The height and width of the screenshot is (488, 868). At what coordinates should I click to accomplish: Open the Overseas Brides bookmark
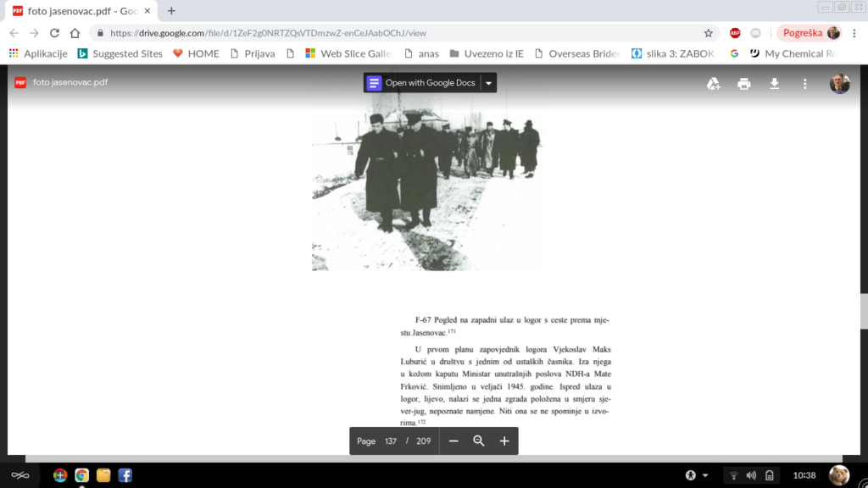(x=576, y=53)
